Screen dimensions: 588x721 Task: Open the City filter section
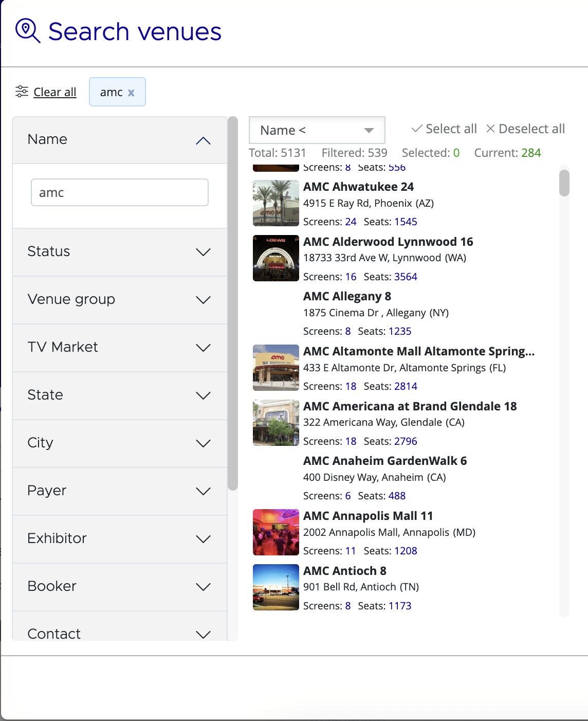click(204, 443)
